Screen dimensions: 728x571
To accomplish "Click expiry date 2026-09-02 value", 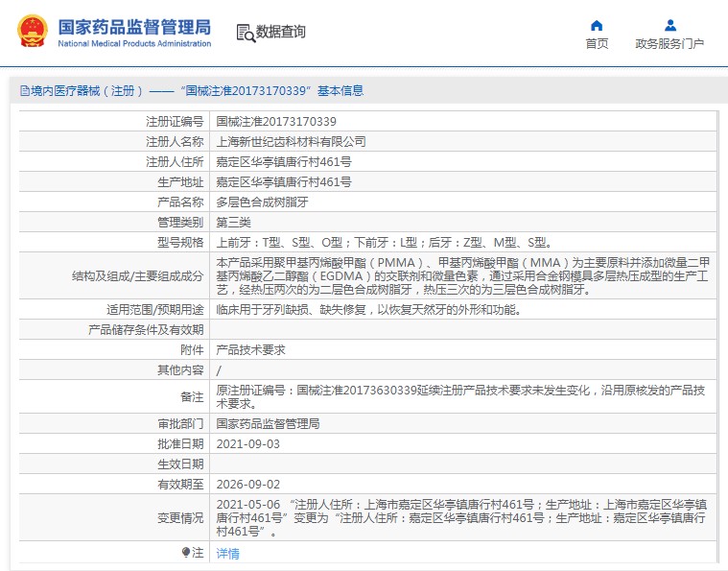I will pos(248,485).
